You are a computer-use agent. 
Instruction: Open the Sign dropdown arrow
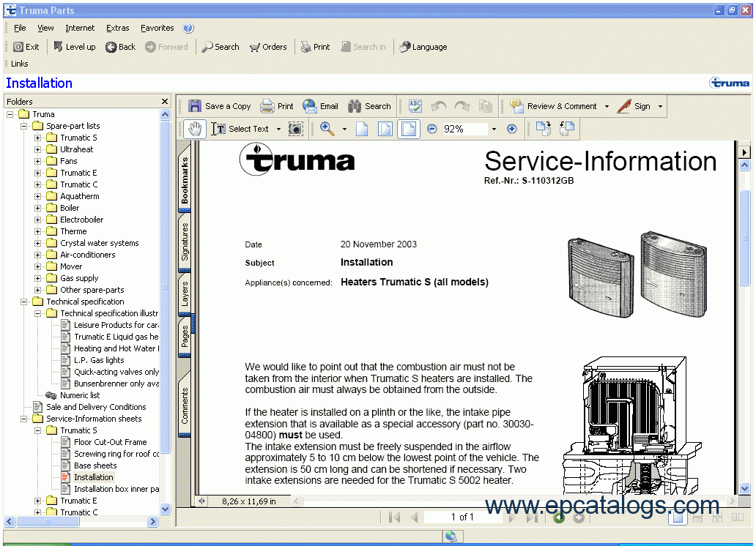coord(660,107)
